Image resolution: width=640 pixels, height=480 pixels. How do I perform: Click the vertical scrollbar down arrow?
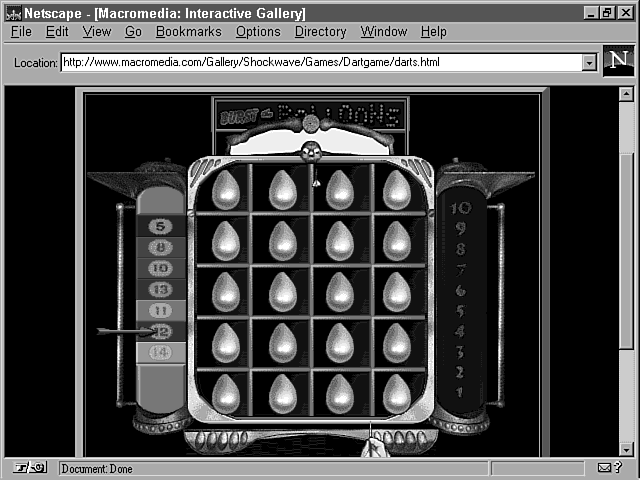point(626,449)
